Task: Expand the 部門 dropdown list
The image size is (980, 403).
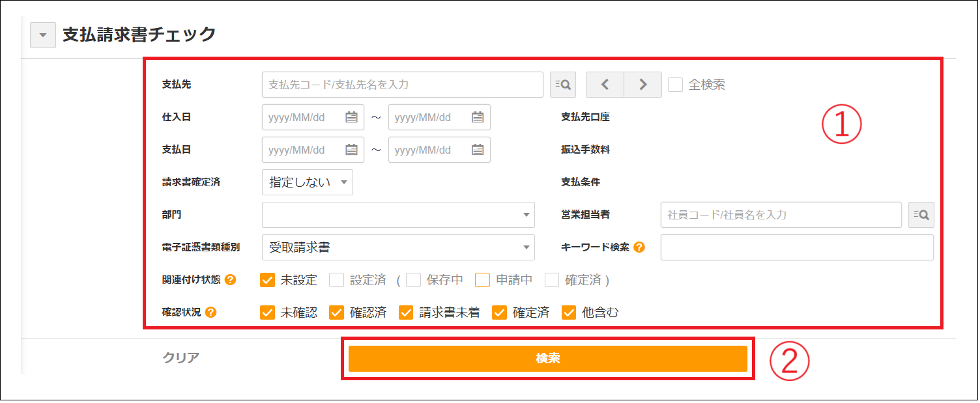Action: tap(397, 215)
